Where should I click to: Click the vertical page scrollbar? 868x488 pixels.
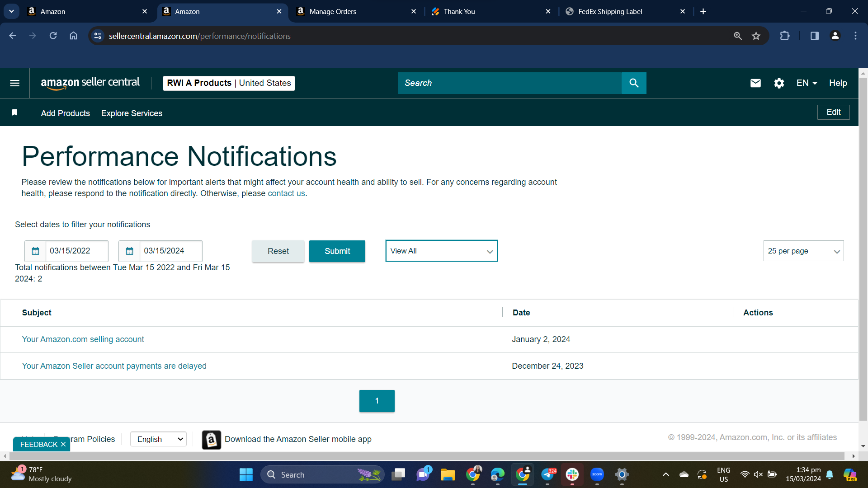click(x=863, y=249)
